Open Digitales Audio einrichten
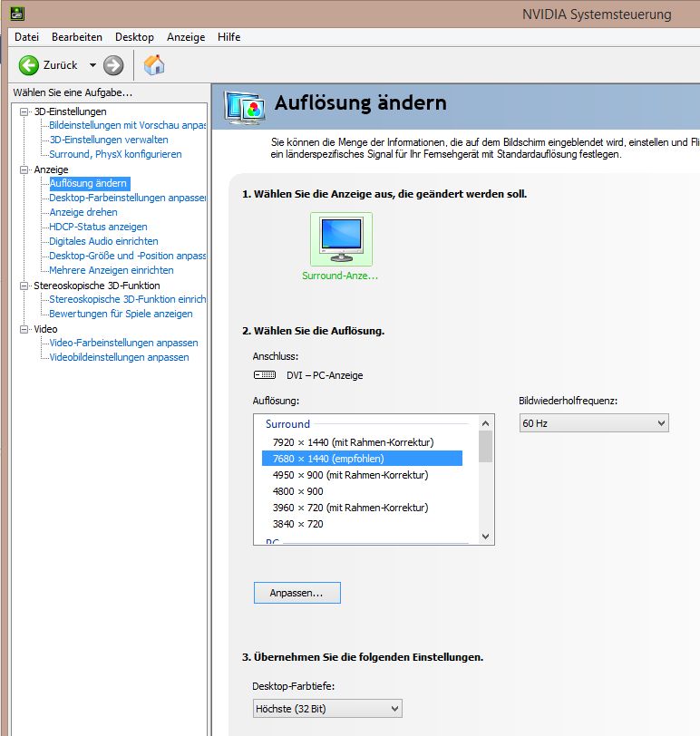The image size is (700, 736). click(x=103, y=241)
